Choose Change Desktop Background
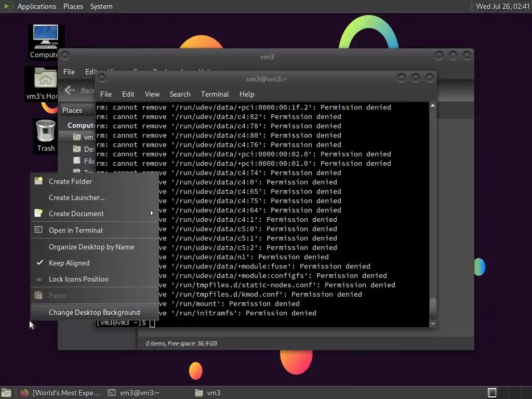Viewport: 532px width, 399px height. tap(95, 312)
